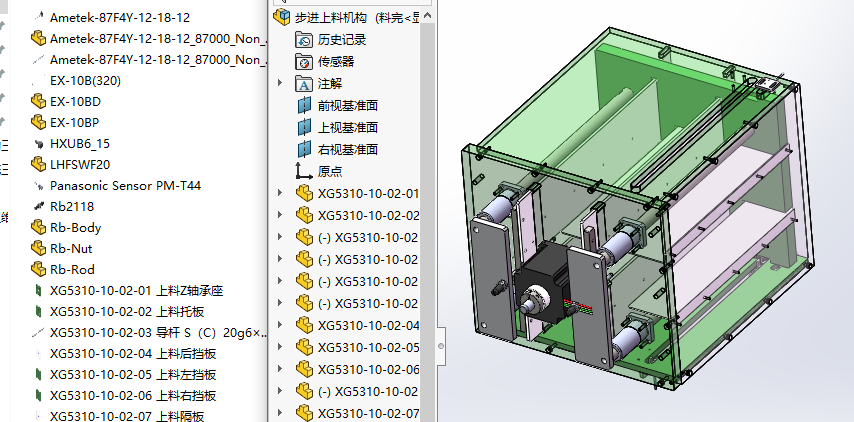Select the 传感器 label in the feature tree

click(x=336, y=62)
